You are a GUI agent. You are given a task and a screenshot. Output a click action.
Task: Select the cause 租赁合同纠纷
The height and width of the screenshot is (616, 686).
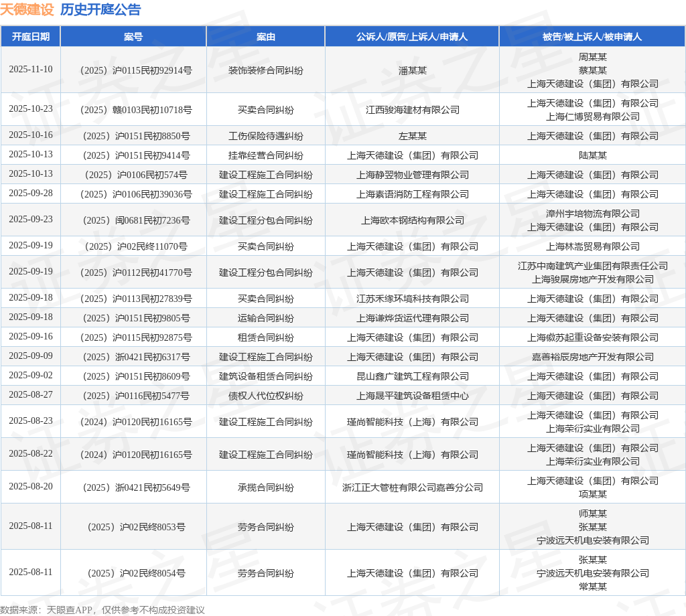tap(265, 337)
